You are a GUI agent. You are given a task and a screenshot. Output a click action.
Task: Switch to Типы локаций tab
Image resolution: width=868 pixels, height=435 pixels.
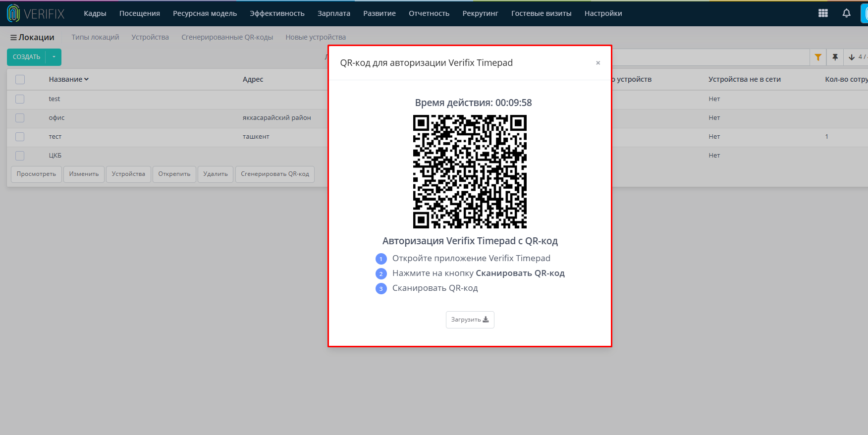[x=95, y=37]
